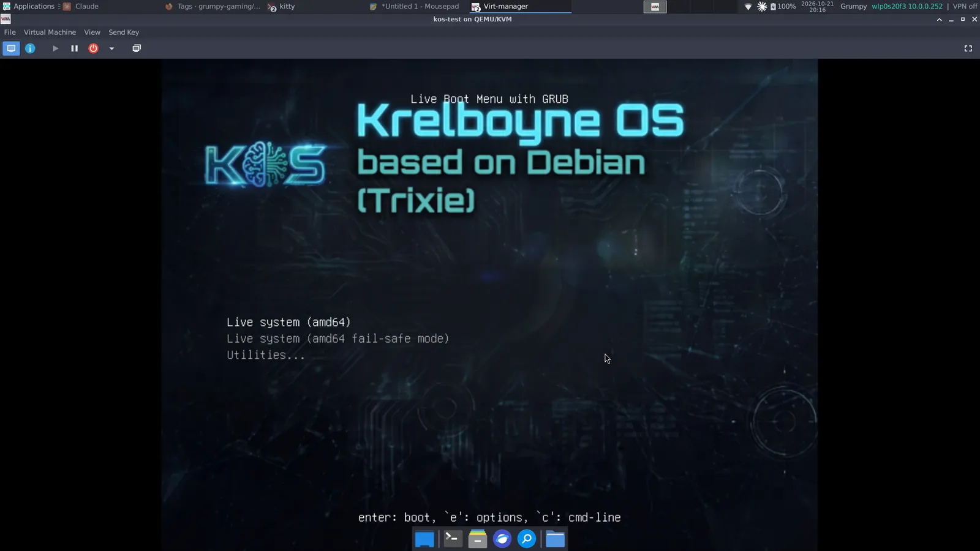
Task: Expand the shutdown options dropdown arrow
Action: pyautogui.click(x=111, y=48)
